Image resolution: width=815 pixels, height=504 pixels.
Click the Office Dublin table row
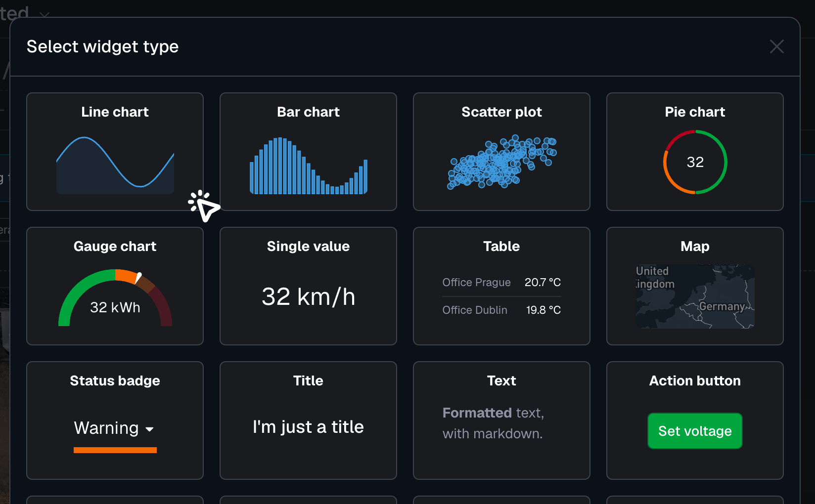pos(501,310)
